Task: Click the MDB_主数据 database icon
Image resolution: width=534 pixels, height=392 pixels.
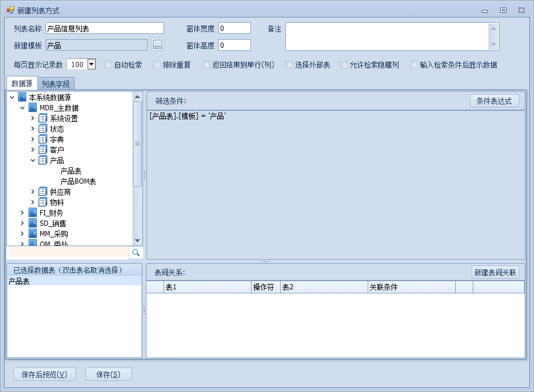Action: tap(33, 108)
